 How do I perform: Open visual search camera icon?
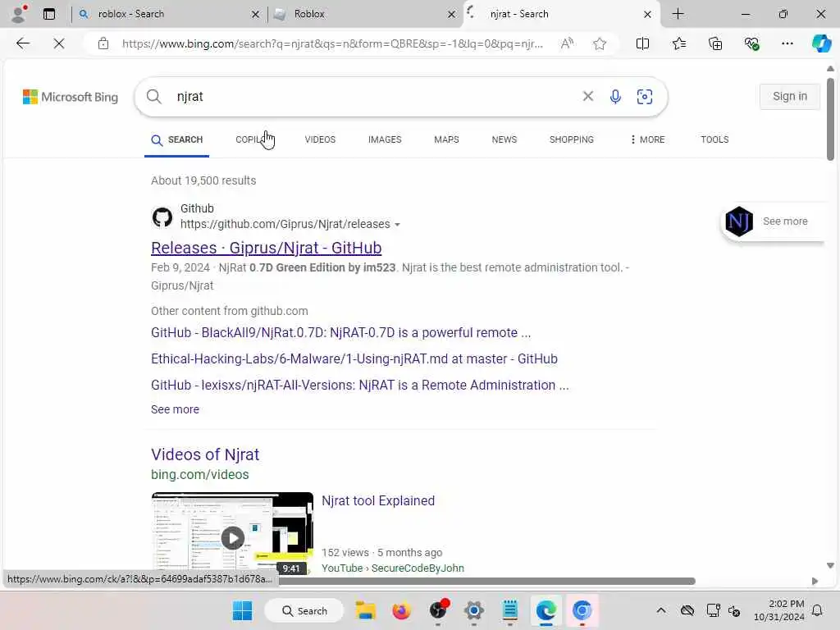[645, 97]
